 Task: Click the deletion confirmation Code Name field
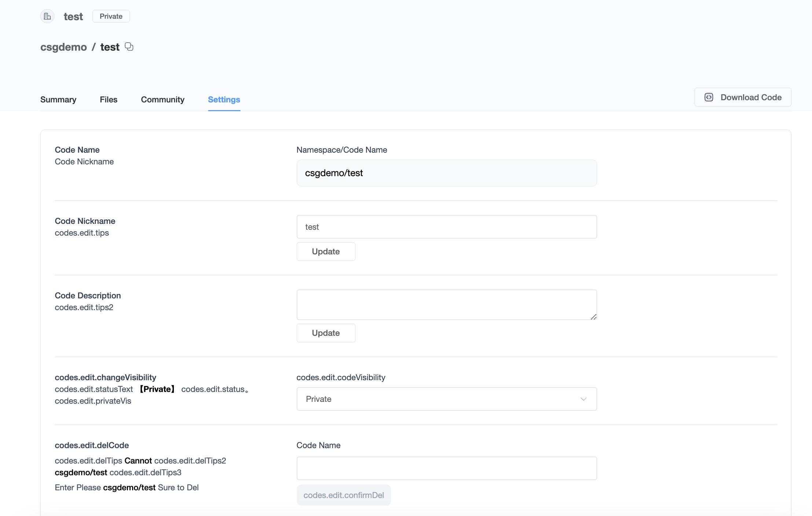pos(446,468)
